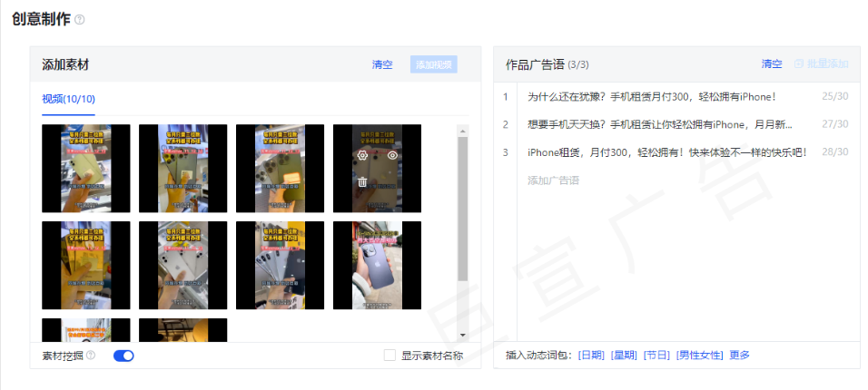Image resolution: width=868 pixels, height=390 pixels.
Task: Select thumbnail of purple iPhone held outdoors
Action: pos(377,266)
